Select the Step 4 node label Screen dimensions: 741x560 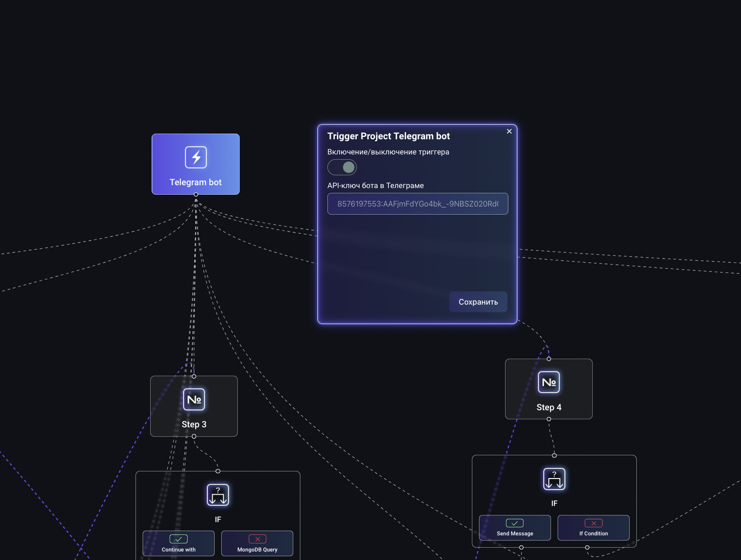pyautogui.click(x=549, y=407)
